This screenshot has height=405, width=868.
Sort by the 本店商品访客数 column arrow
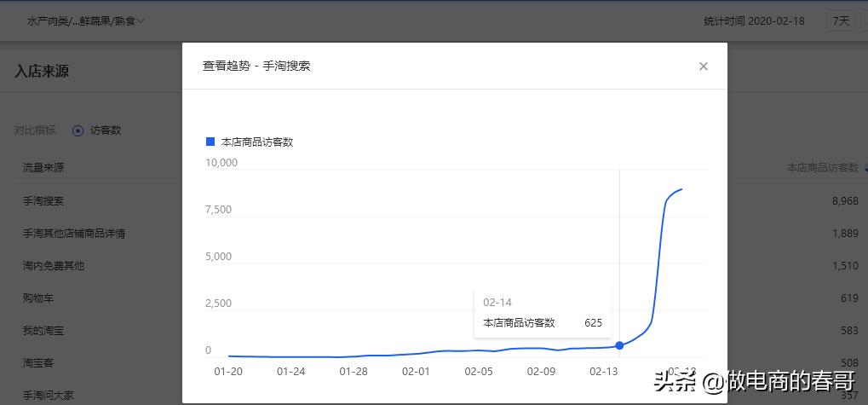click(864, 168)
